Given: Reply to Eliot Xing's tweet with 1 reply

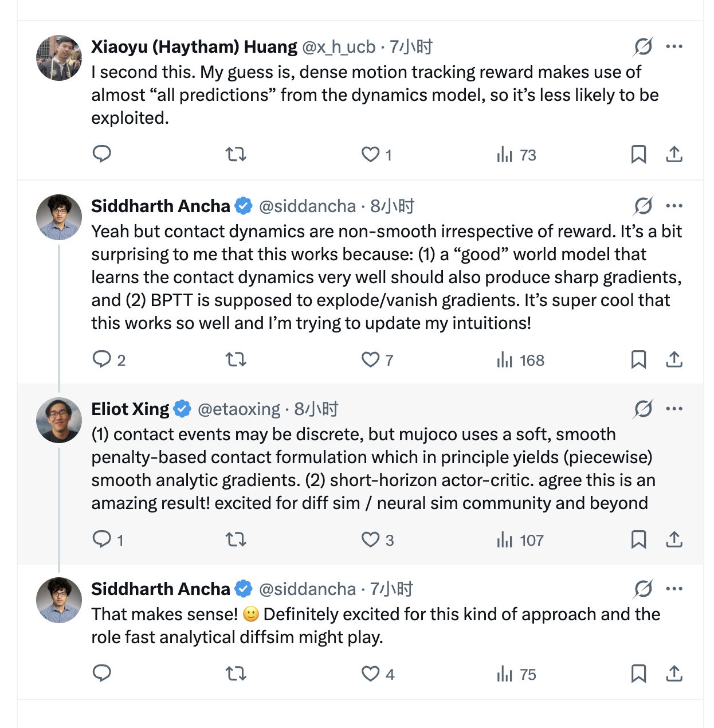Looking at the screenshot, I should pos(108,539).
